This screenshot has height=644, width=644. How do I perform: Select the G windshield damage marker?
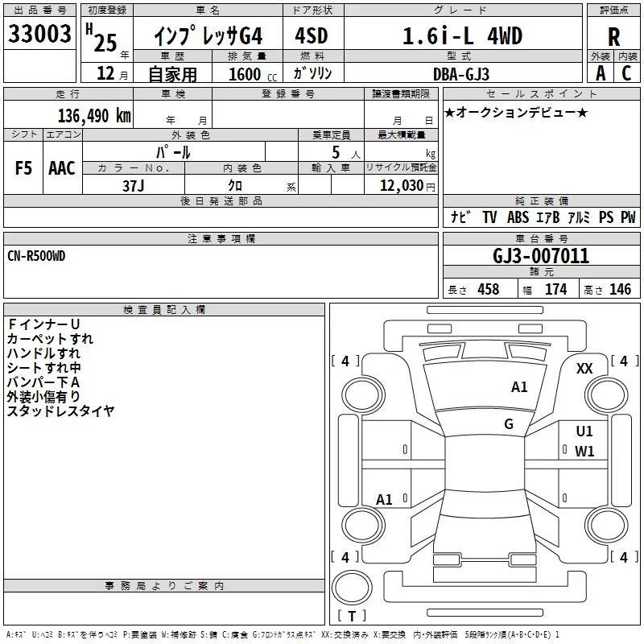(509, 424)
